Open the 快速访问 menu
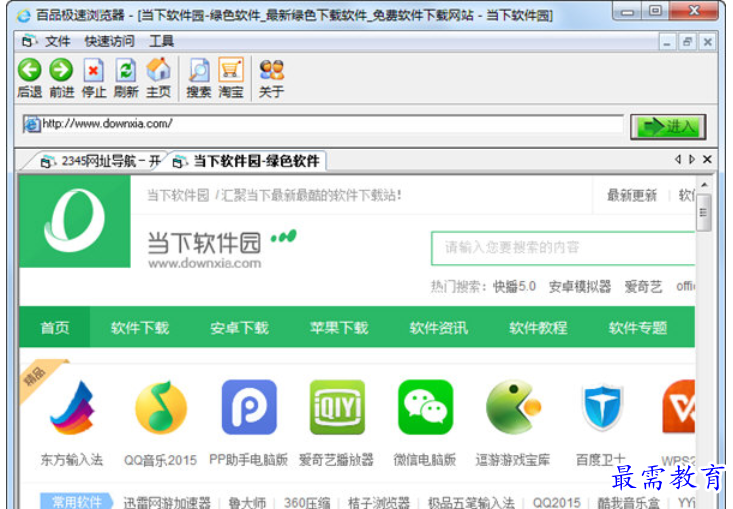733x509 pixels. (109, 42)
